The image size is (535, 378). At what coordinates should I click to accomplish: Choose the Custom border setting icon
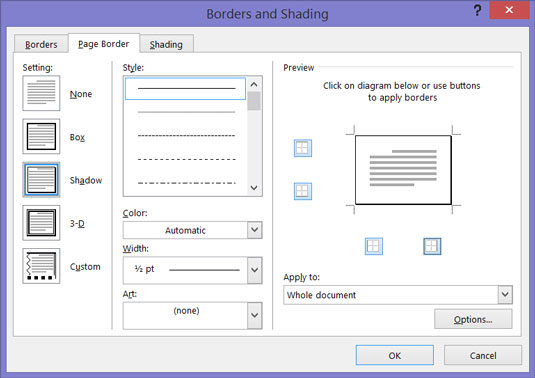(41, 266)
